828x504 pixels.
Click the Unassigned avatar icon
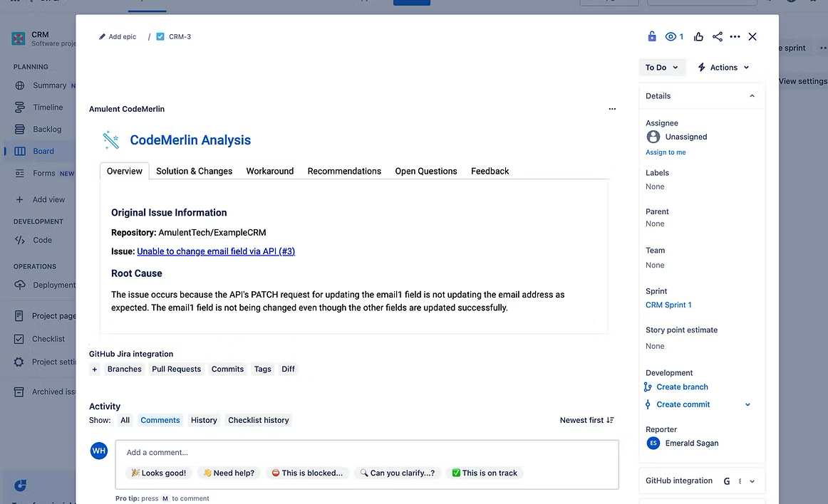tap(653, 137)
